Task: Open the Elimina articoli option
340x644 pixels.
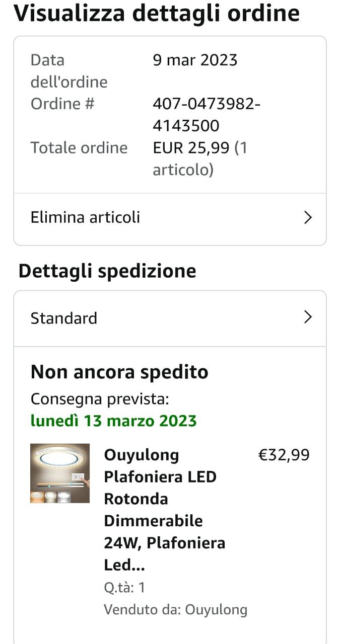Action: tap(86, 217)
